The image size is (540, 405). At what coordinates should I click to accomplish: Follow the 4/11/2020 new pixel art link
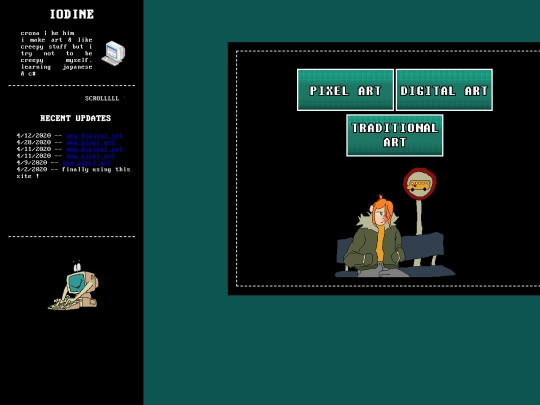(x=91, y=156)
